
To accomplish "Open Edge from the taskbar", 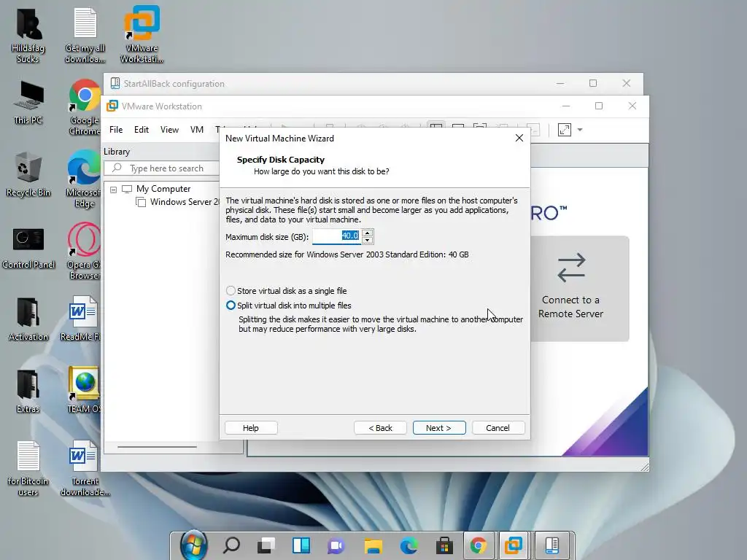I will click(x=409, y=545).
